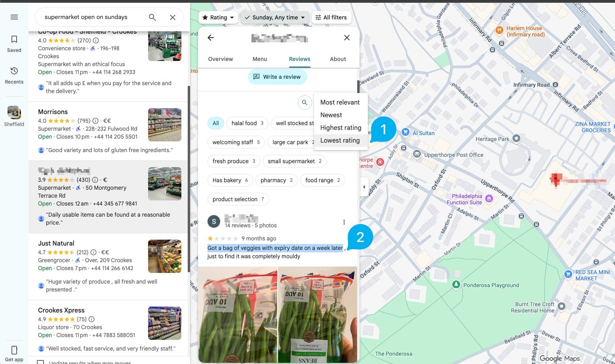Filter reviews by well stocked chip
The image size is (615, 364).
click(x=293, y=123)
